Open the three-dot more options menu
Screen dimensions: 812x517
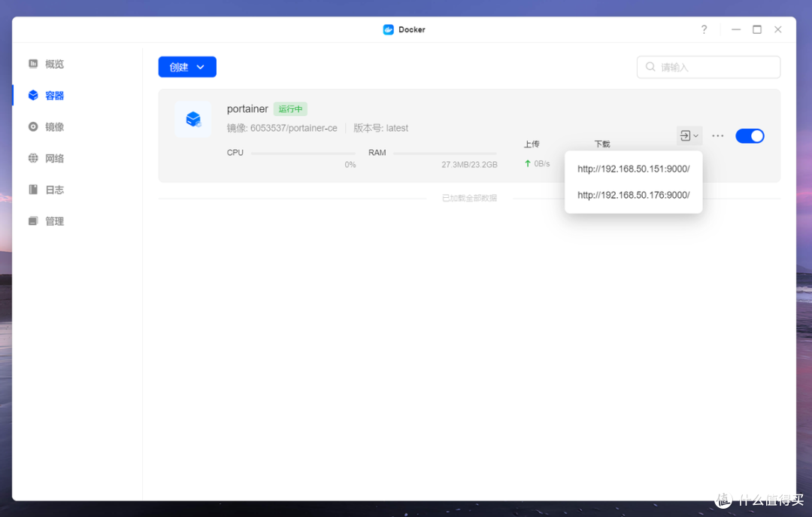(x=718, y=135)
